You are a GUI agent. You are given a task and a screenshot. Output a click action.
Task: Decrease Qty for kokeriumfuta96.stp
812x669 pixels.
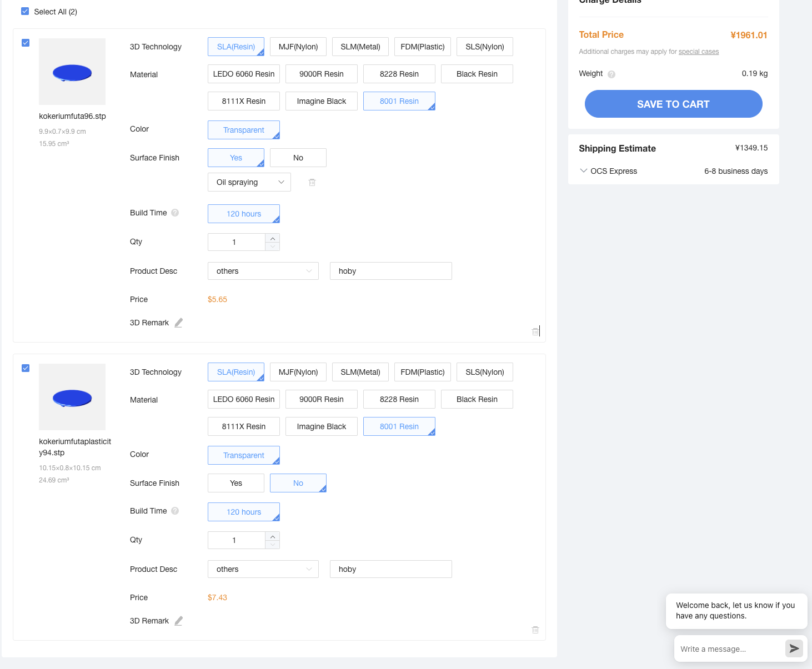273,247
